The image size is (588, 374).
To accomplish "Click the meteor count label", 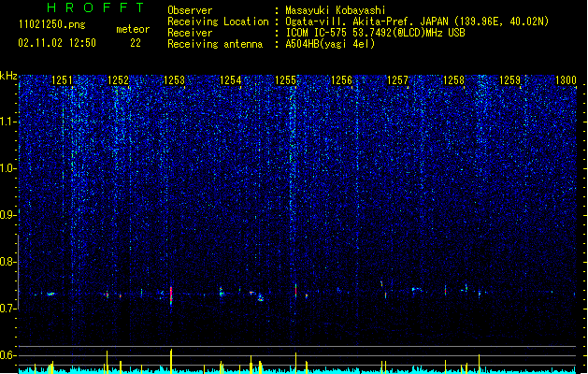I will pos(133,29).
